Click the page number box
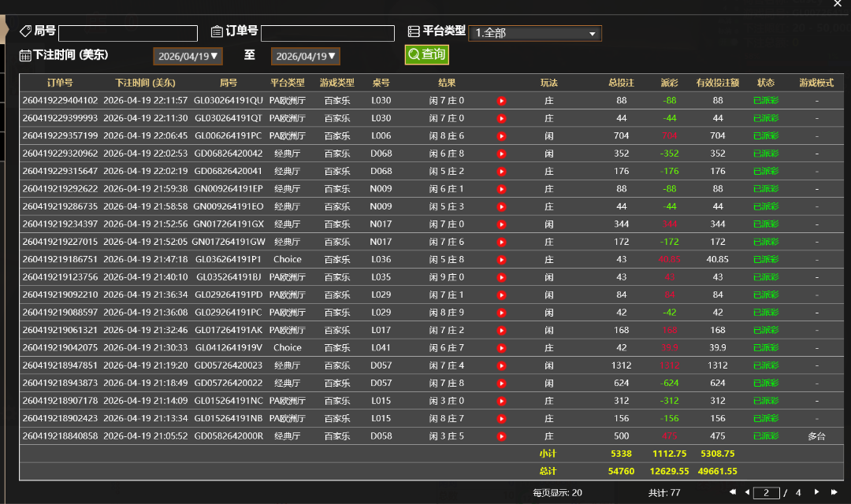This screenshot has width=851, height=504. (x=766, y=493)
